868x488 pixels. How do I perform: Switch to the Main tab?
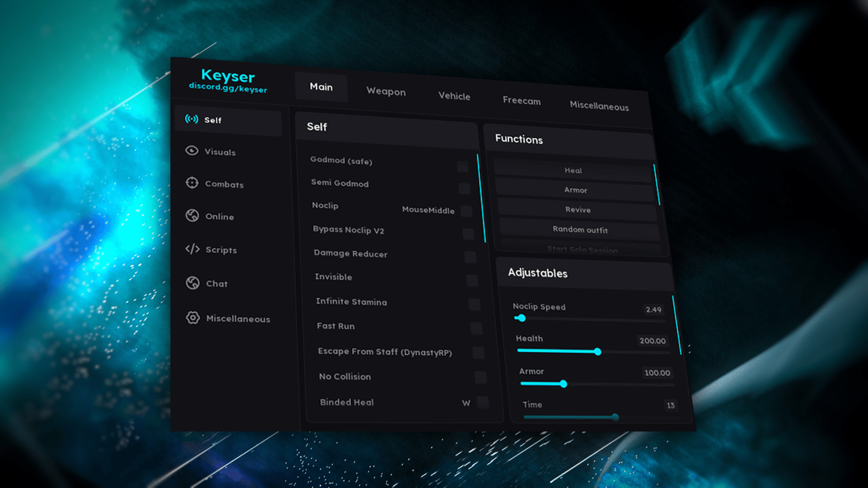pyautogui.click(x=321, y=87)
